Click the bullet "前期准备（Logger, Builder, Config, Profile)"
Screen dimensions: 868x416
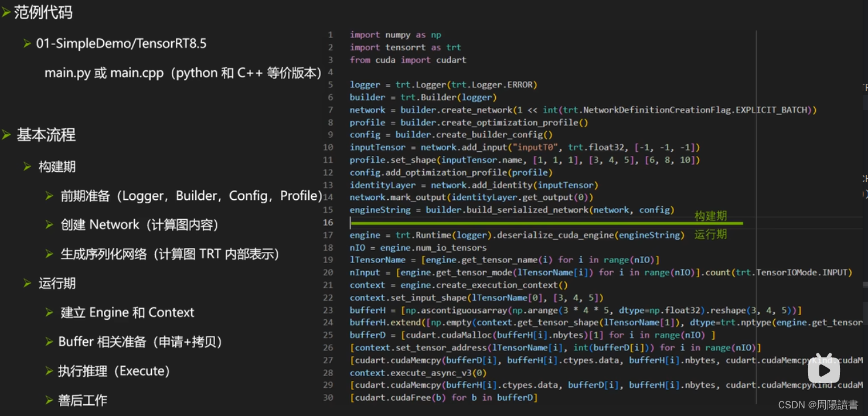click(192, 196)
